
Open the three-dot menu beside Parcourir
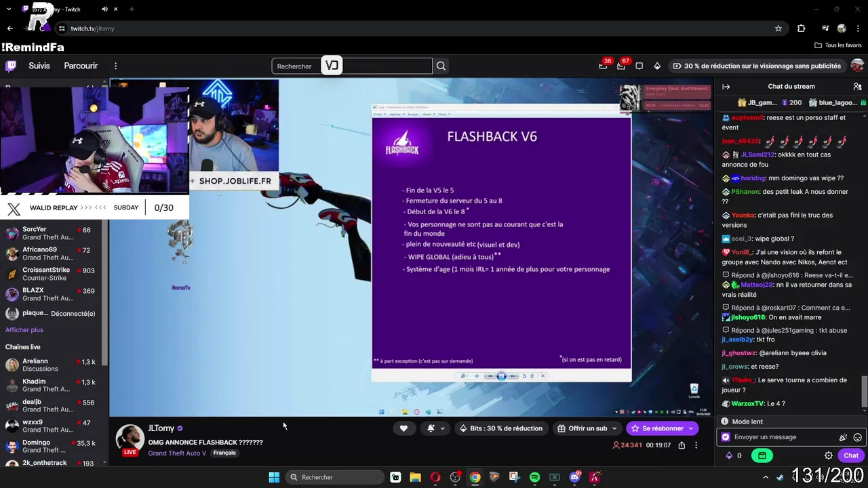point(115,66)
